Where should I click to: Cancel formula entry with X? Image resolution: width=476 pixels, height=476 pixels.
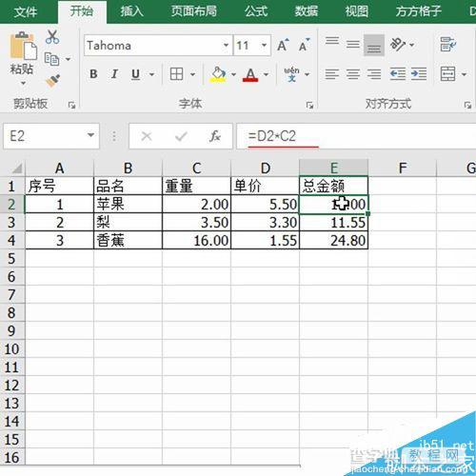(147, 136)
